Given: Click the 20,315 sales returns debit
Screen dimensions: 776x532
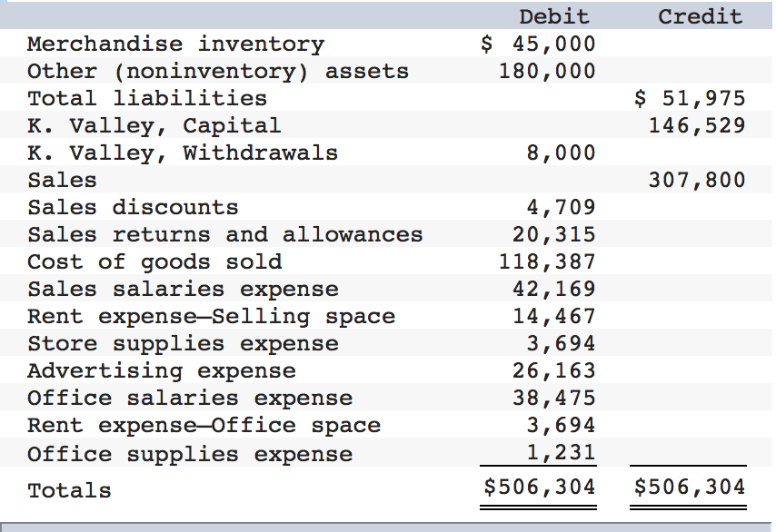Looking at the screenshot, I should coord(554,234).
